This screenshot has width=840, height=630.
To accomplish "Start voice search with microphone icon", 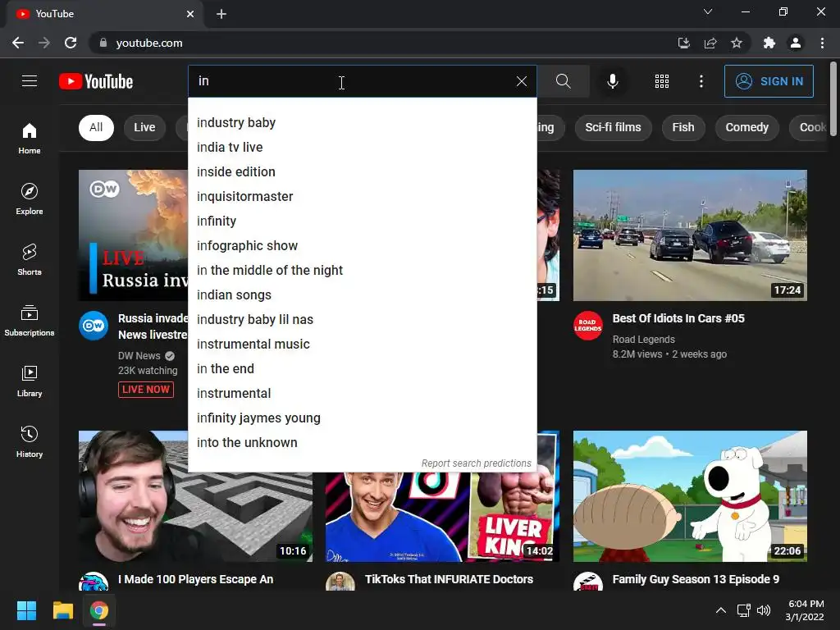I will [612, 81].
